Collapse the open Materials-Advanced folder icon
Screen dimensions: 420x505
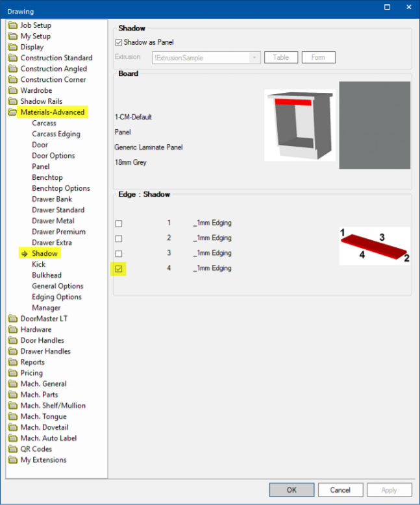[x=12, y=112]
